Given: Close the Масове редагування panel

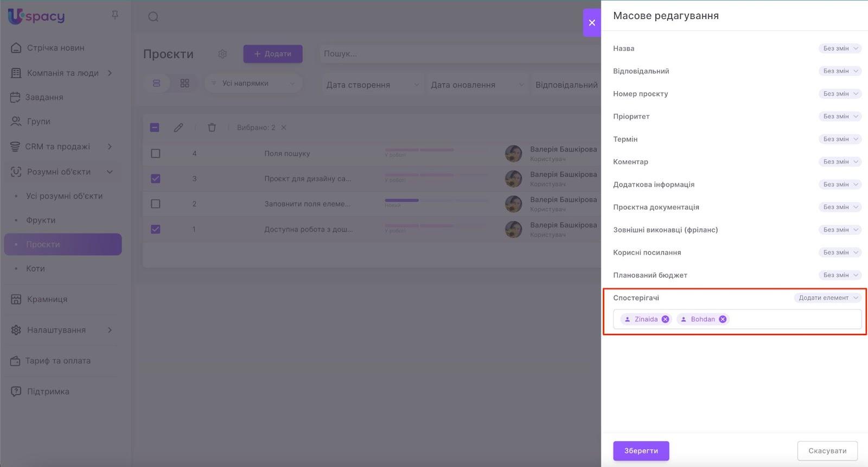Looking at the screenshot, I should pyautogui.click(x=592, y=23).
